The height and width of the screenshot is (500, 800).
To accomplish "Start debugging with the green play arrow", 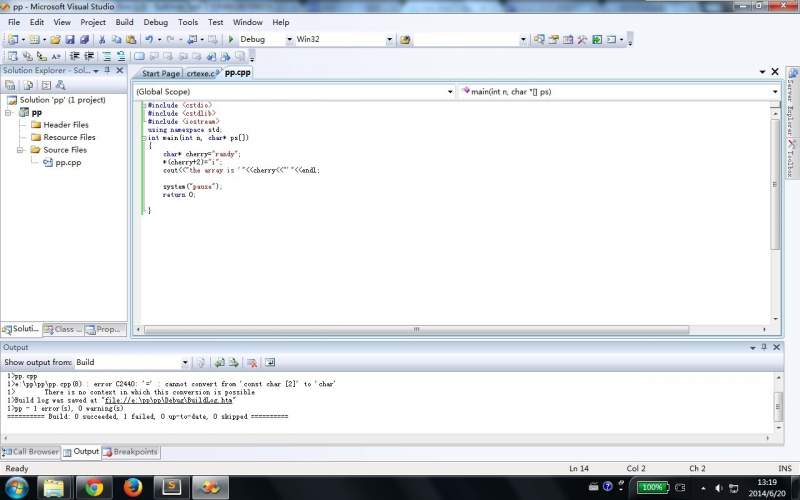I will [x=231, y=39].
